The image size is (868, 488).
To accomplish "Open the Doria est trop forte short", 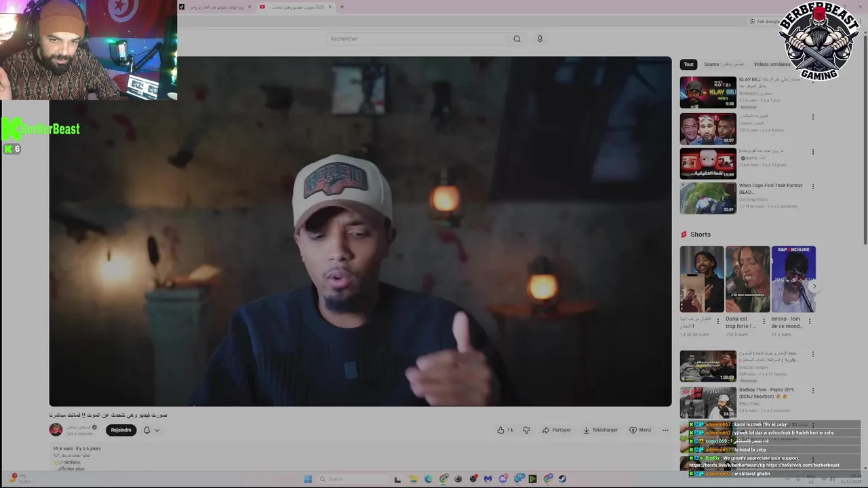I will (747, 279).
